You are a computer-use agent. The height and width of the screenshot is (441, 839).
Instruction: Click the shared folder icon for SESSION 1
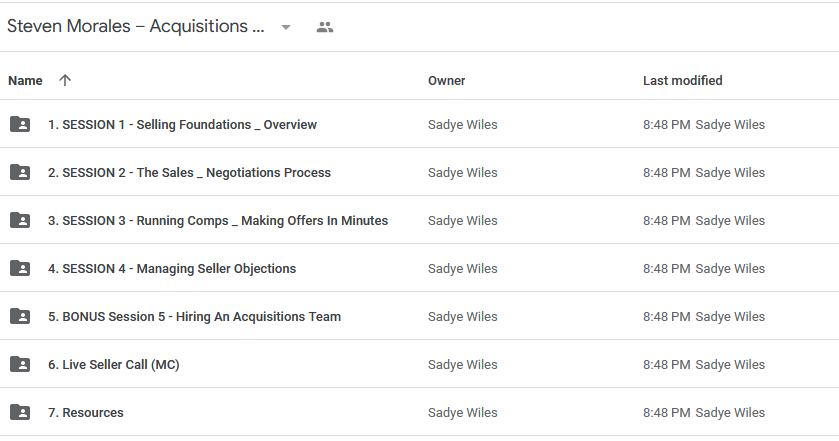[20, 124]
